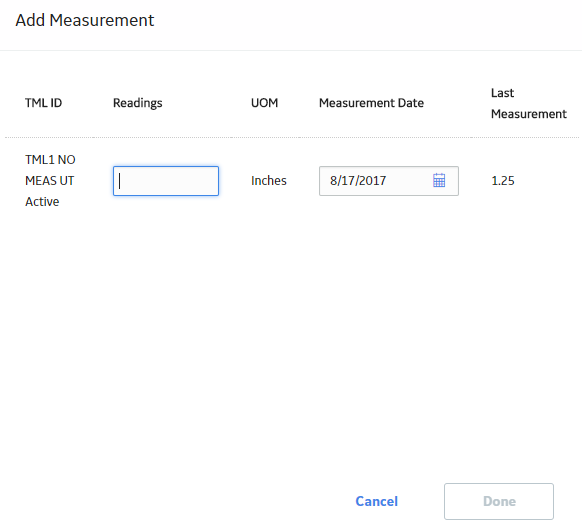This screenshot has width=582, height=529.
Task: Click the Inches unit label
Action: (x=269, y=180)
